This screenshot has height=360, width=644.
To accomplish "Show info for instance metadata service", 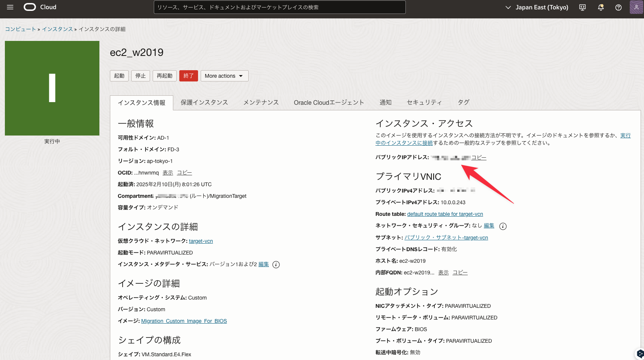I will [276, 265].
